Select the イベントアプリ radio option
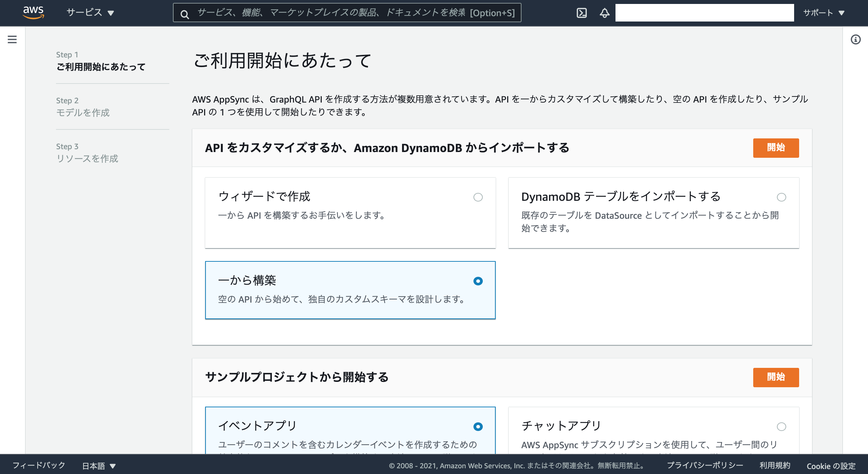 [478, 427]
